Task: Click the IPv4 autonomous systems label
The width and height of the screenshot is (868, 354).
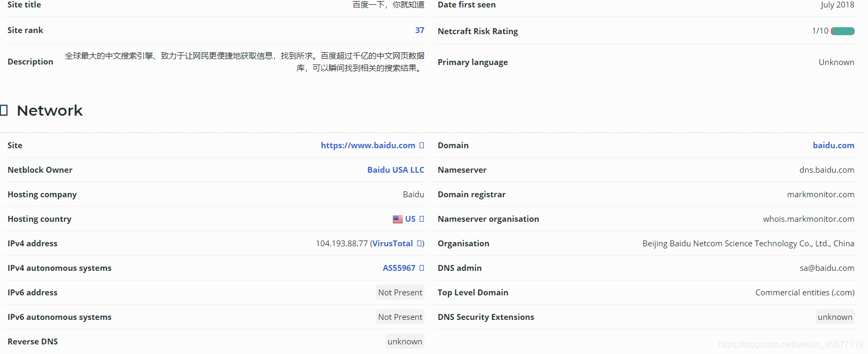Action: coord(60,268)
